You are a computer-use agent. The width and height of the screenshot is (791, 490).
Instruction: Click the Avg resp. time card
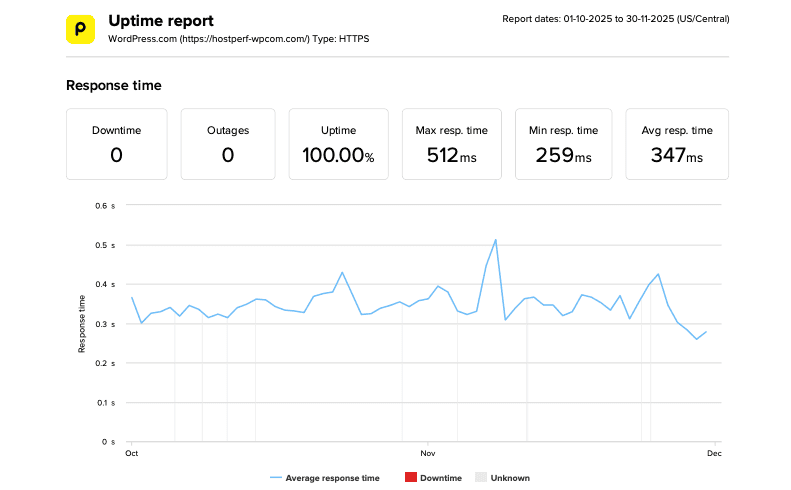coord(677,144)
